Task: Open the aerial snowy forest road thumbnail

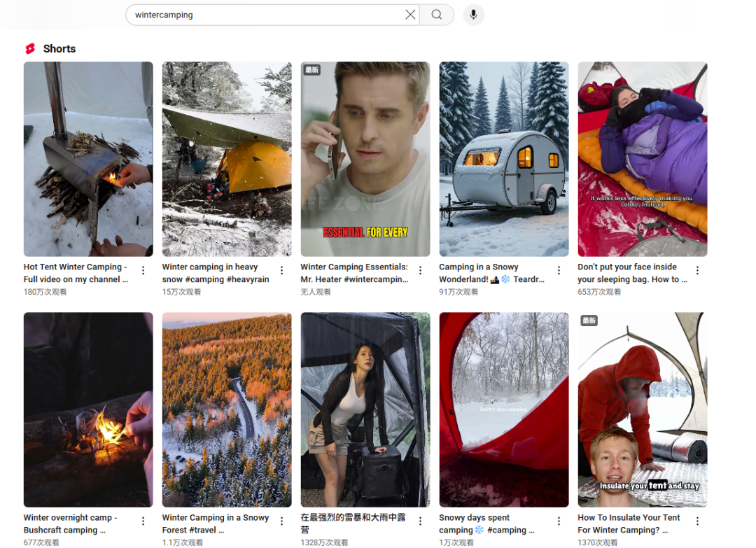Action: coord(227,409)
